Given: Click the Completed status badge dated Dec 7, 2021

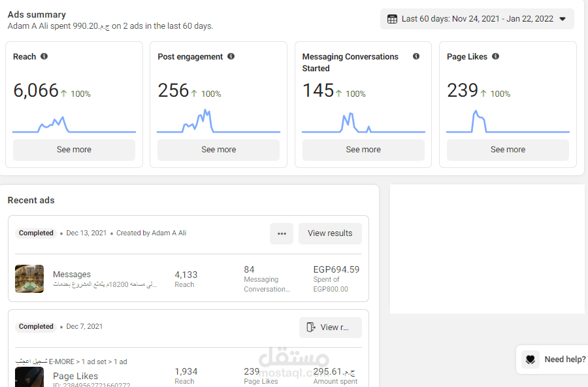Looking at the screenshot, I should click(36, 327).
